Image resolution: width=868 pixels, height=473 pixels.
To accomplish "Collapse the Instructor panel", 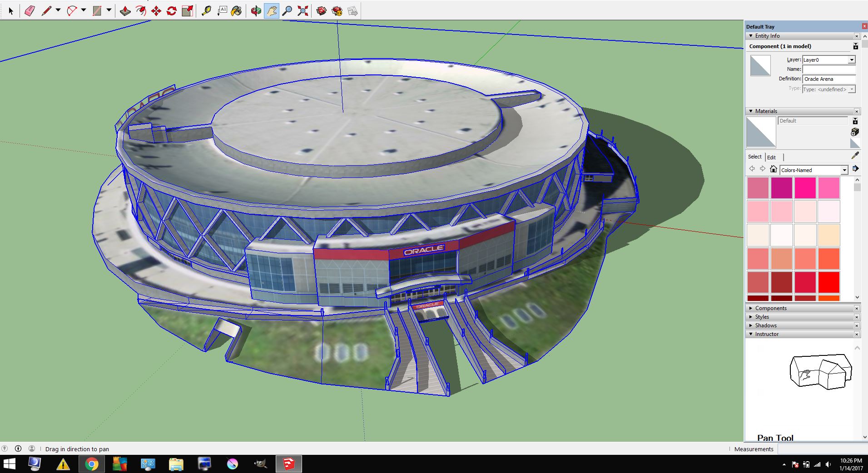I will (751, 334).
